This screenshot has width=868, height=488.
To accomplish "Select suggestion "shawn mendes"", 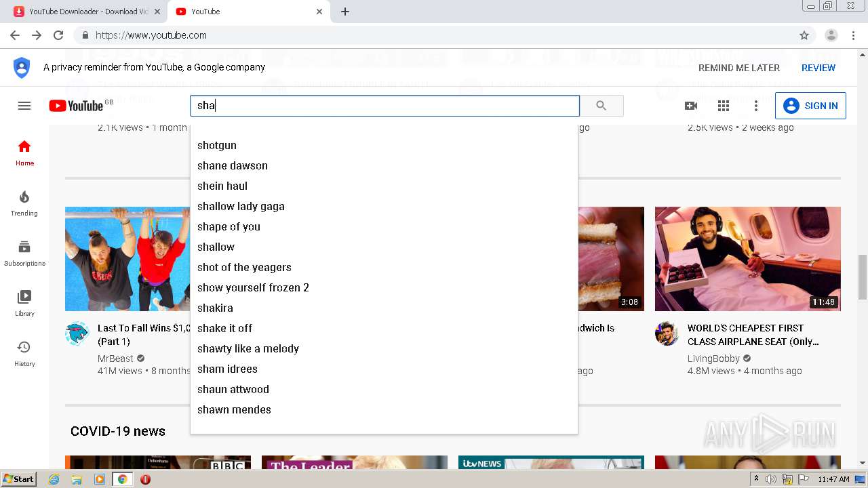I will (384, 409).
